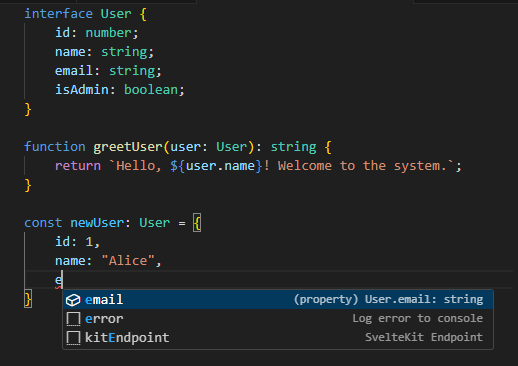Image resolution: width=518 pixels, height=366 pixels.
Task: Click the User interface name declaration
Action: click(x=116, y=14)
